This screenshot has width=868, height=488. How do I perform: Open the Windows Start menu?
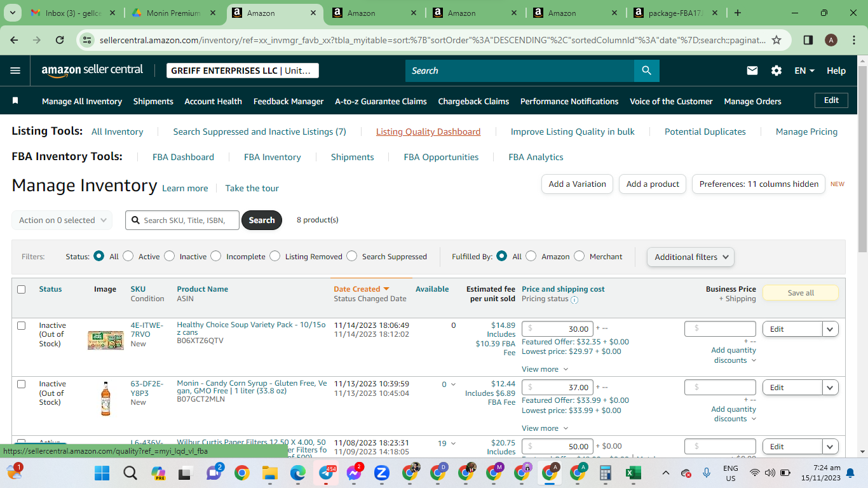102,473
